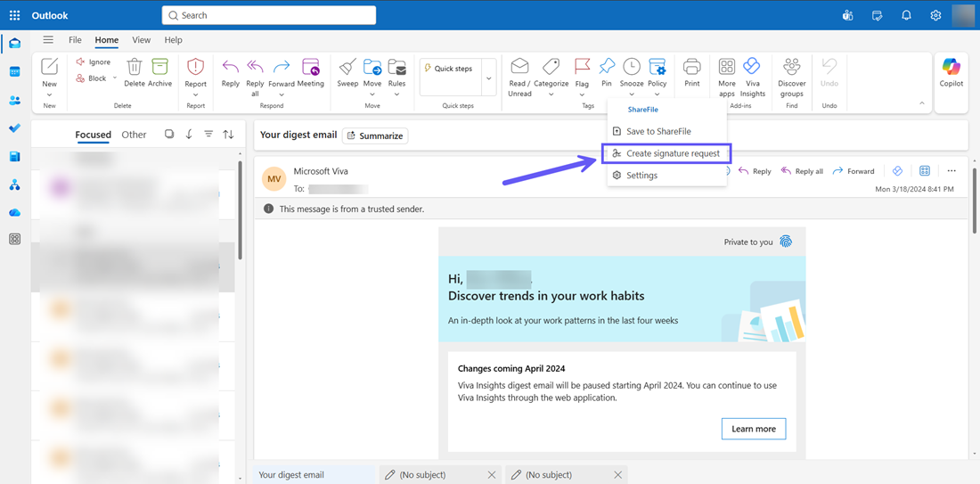Open ShareFile Settings menu item
This screenshot has width=980, height=484.
pyautogui.click(x=667, y=175)
